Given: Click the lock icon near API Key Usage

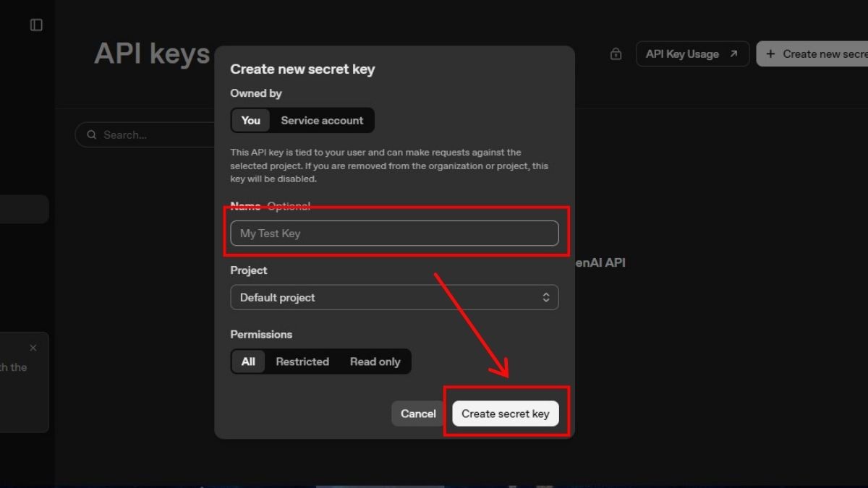Looking at the screenshot, I should (x=616, y=54).
